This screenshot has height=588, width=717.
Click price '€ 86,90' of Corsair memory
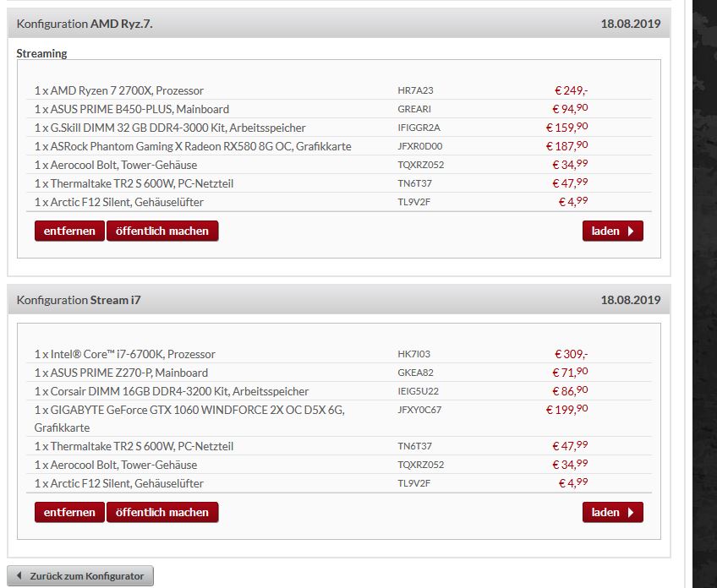(x=570, y=391)
